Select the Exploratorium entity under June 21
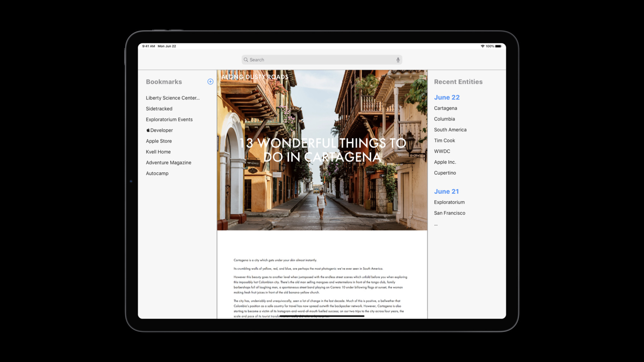Image resolution: width=644 pixels, height=362 pixels. (449, 202)
